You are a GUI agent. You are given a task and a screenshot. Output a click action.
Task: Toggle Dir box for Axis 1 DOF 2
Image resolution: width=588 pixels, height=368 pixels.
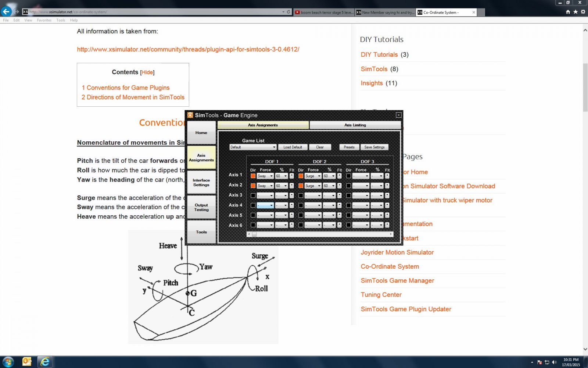tap(301, 176)
